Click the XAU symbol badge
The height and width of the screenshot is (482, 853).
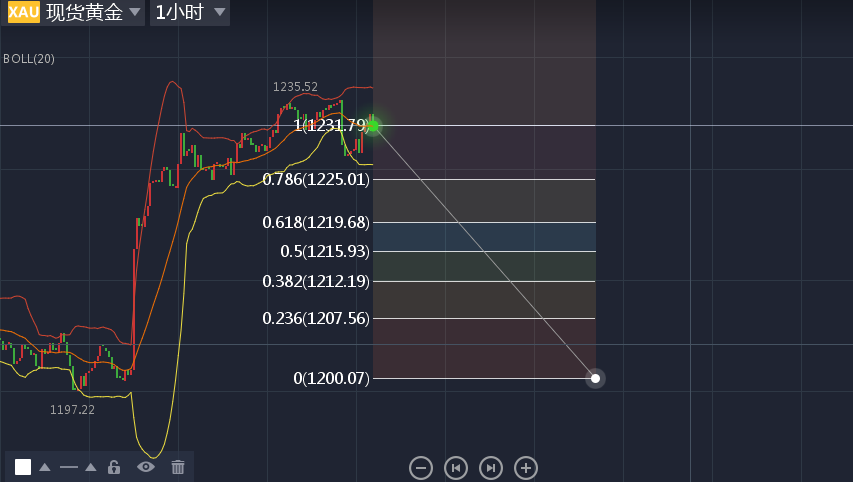[23, 13]
